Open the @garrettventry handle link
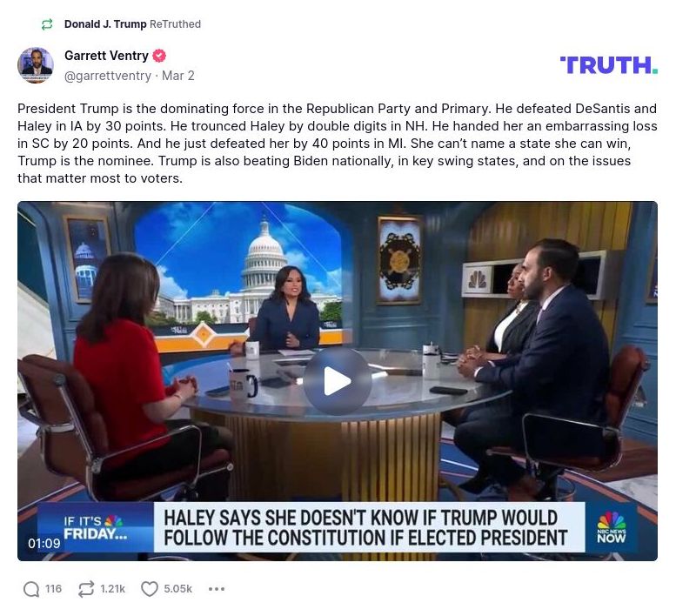The width and height of the screenshot is (676, 616). click(108, 76)
